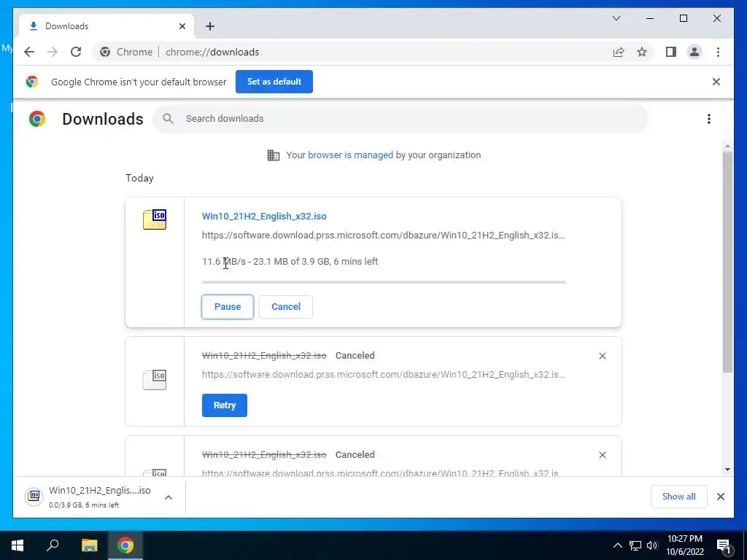This screenshot has height=560, width=747.
Task: Click the forward navigation arrow
Action: [53, 52]
